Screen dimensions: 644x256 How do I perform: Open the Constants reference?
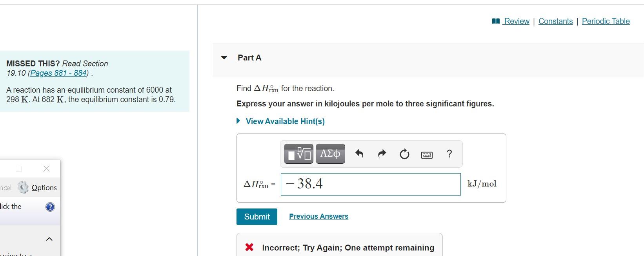[x=555, y=21]
